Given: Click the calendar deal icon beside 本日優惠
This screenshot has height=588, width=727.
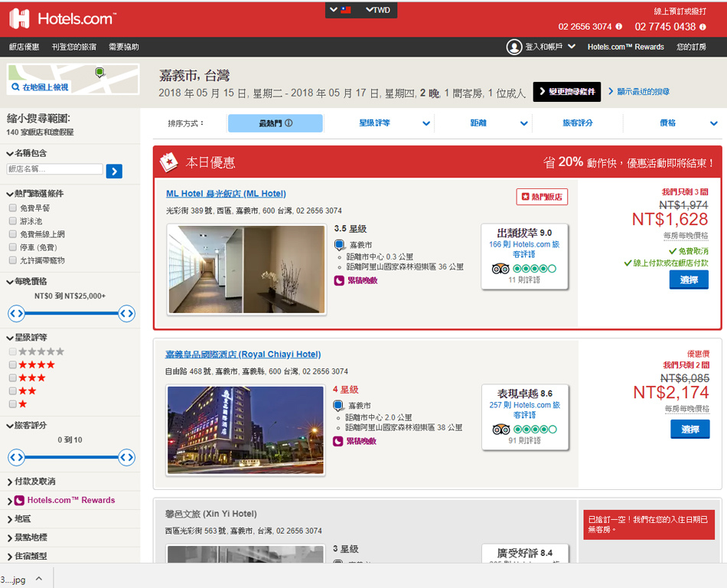Looking at the screenshot, I should (169, 162).
